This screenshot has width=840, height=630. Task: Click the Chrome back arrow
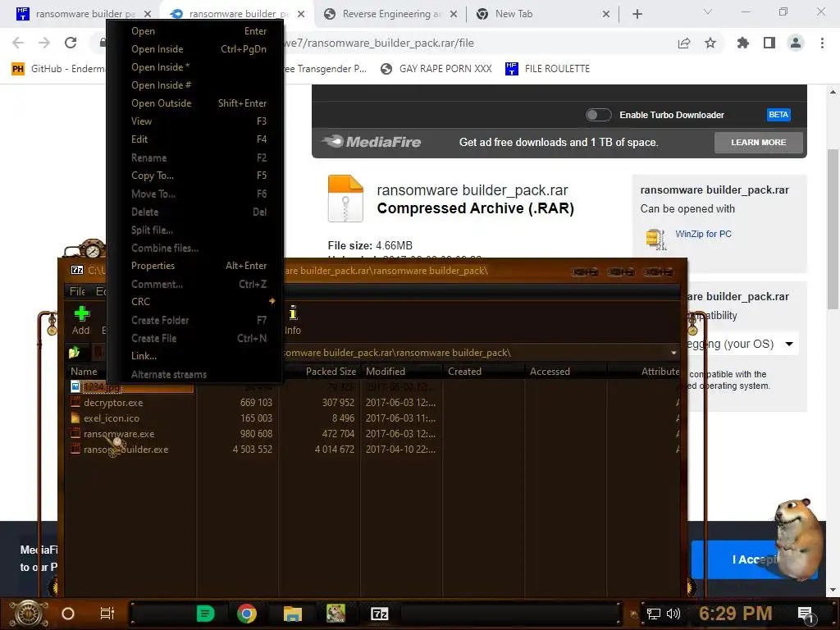coord(18,43)
